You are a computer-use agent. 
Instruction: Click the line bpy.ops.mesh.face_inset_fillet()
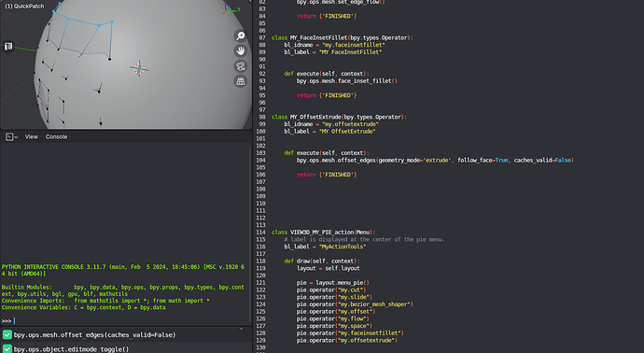click(346, 81)
